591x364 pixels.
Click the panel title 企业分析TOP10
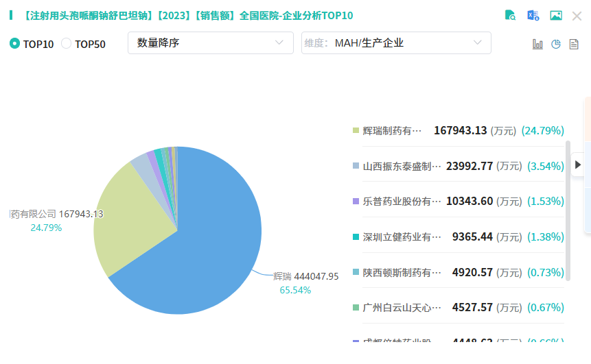click(318, 16)
